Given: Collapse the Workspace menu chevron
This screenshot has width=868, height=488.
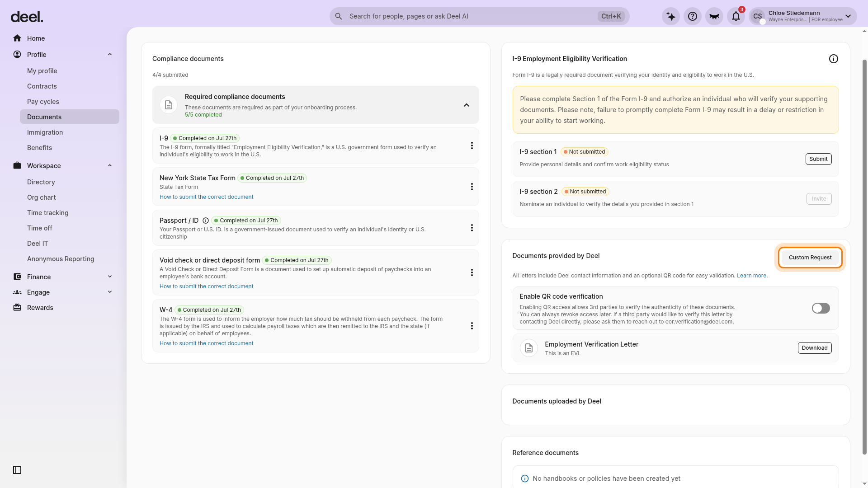Looking at the screenshot, I should click(110, 165).
